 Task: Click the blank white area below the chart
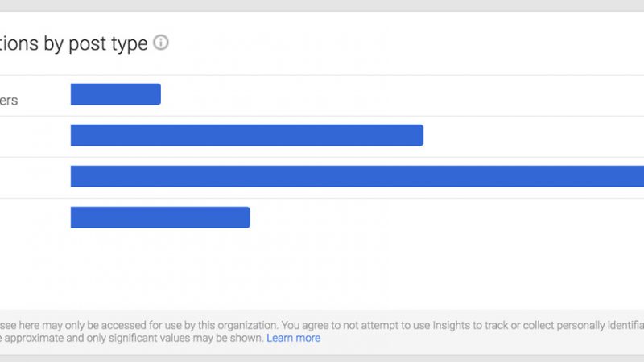click(322, 274)
